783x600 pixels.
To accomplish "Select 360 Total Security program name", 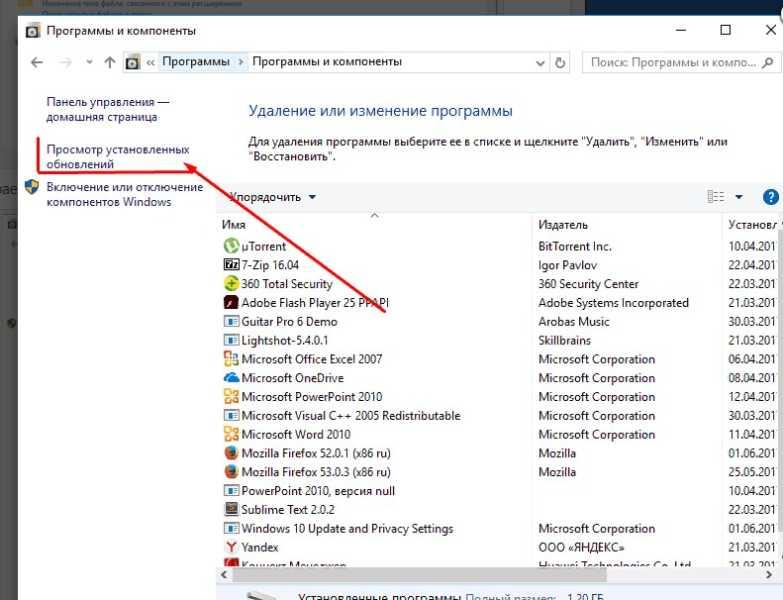I will pyautogui.click(x=287, y=284).
